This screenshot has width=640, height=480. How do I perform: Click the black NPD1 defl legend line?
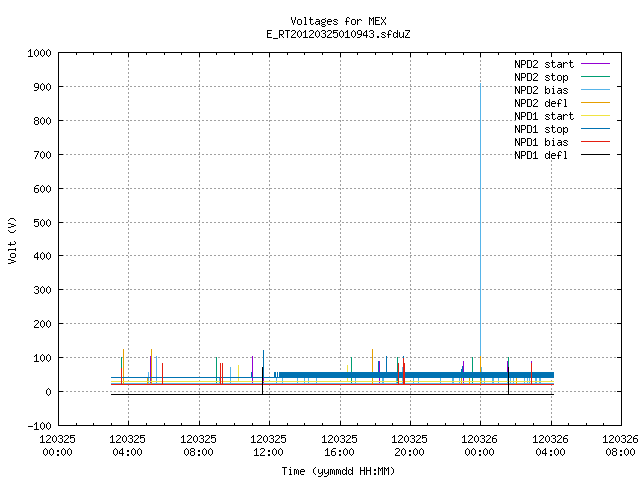pyautogui.click(x=595, y=155)
